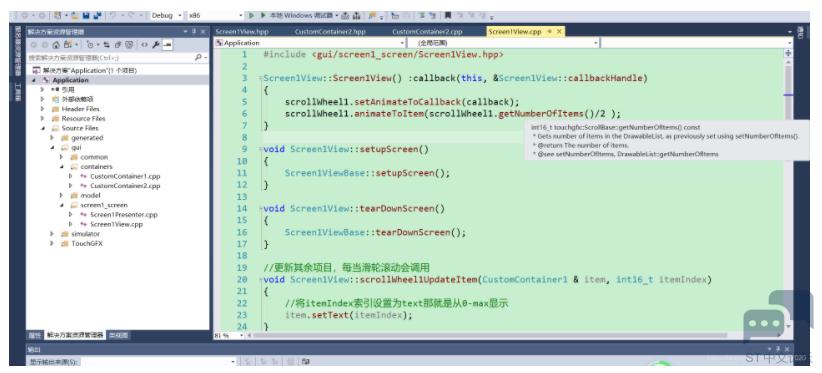Select the 解决方案资源管理器 bottom tab

click(74, 335)
